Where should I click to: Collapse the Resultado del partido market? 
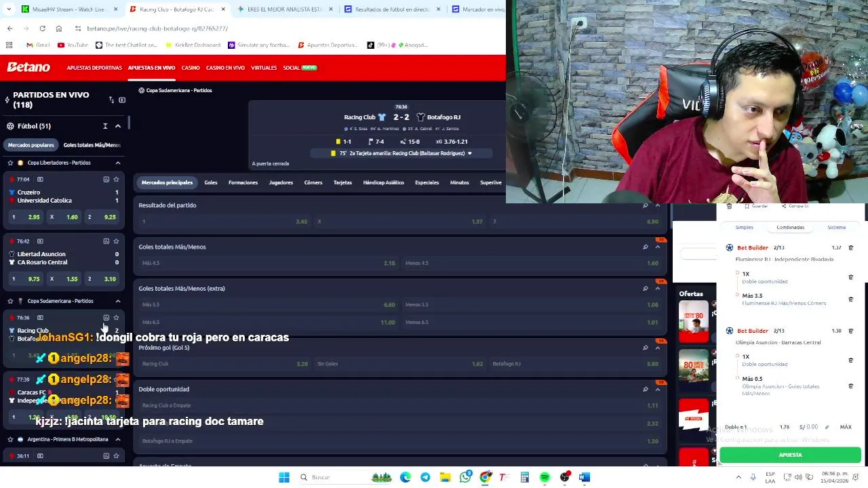tap(658, 205)
